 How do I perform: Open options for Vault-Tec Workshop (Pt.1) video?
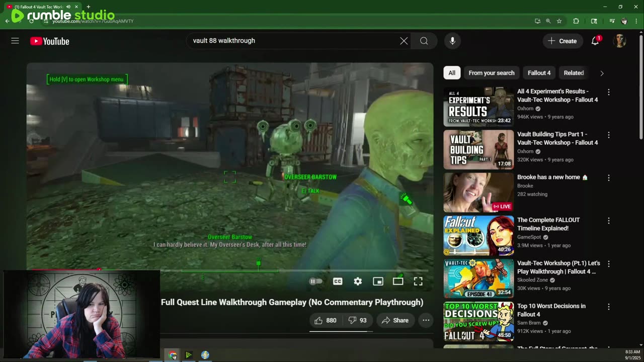point(608,263)
